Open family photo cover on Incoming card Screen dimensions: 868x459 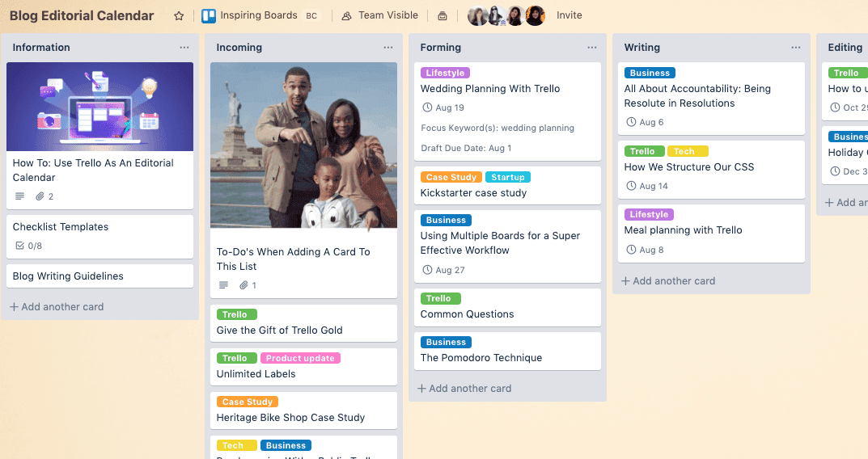[303, 145]
